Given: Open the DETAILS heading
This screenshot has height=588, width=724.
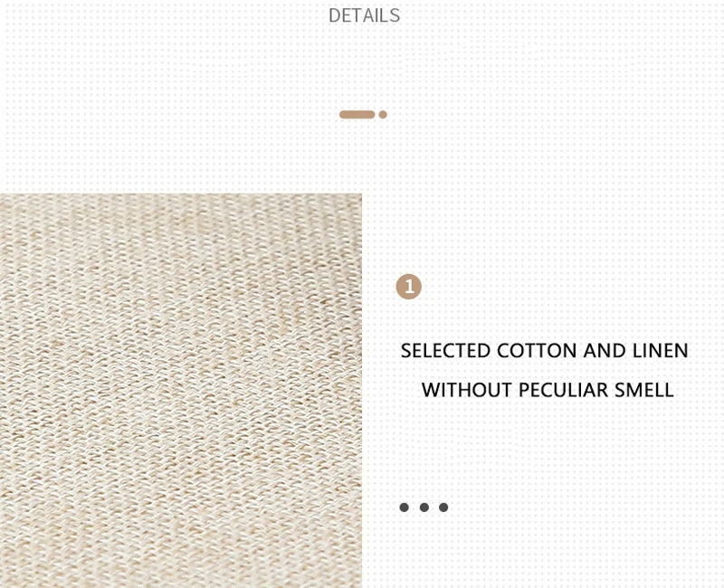Looking at the screenshot, I should pos(364,15).
